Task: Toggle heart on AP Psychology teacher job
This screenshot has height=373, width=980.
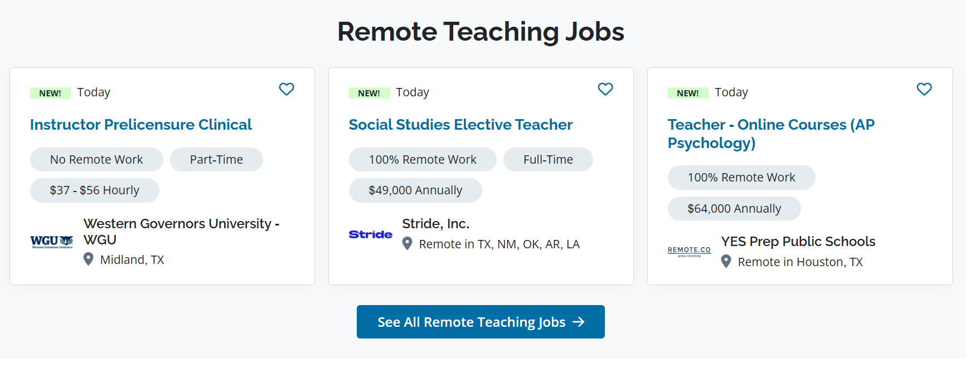Action: click(x=924, y=89)
